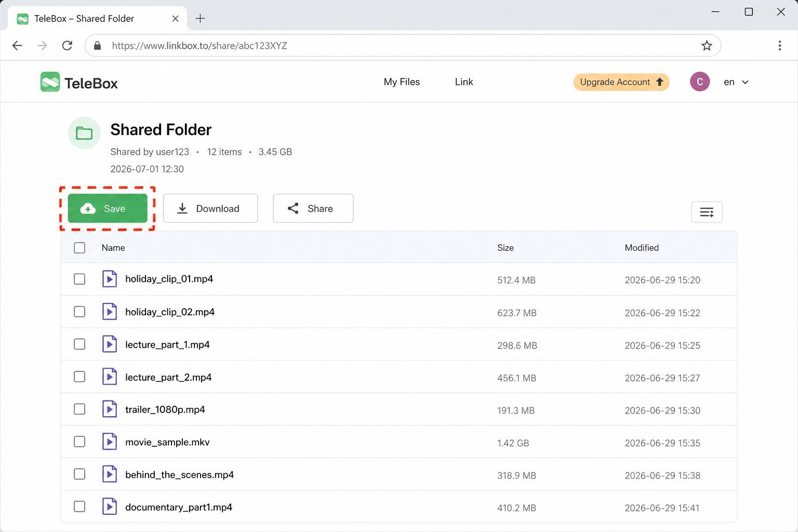Open the user avatar C
798x532 pixels.
coord(700,82)
